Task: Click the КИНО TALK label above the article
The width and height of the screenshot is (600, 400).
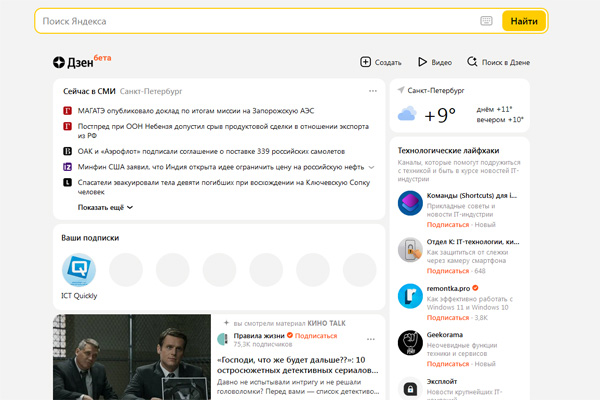Action: 326,323
